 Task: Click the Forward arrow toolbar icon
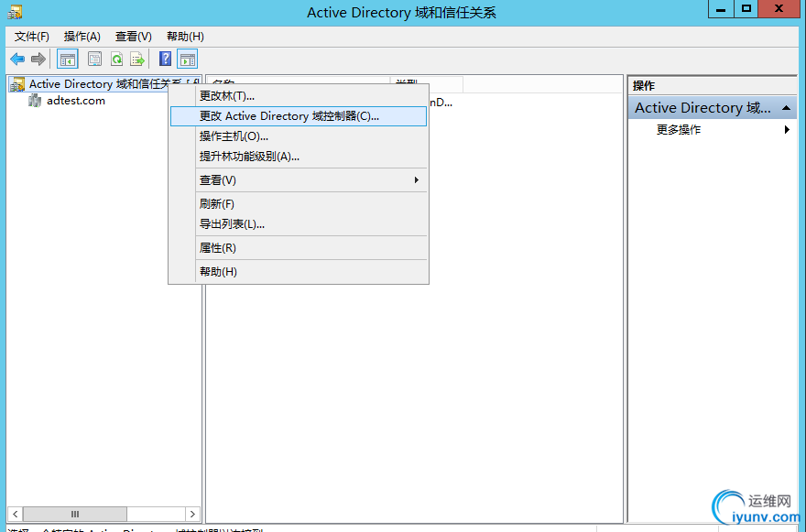pos(38,60)
